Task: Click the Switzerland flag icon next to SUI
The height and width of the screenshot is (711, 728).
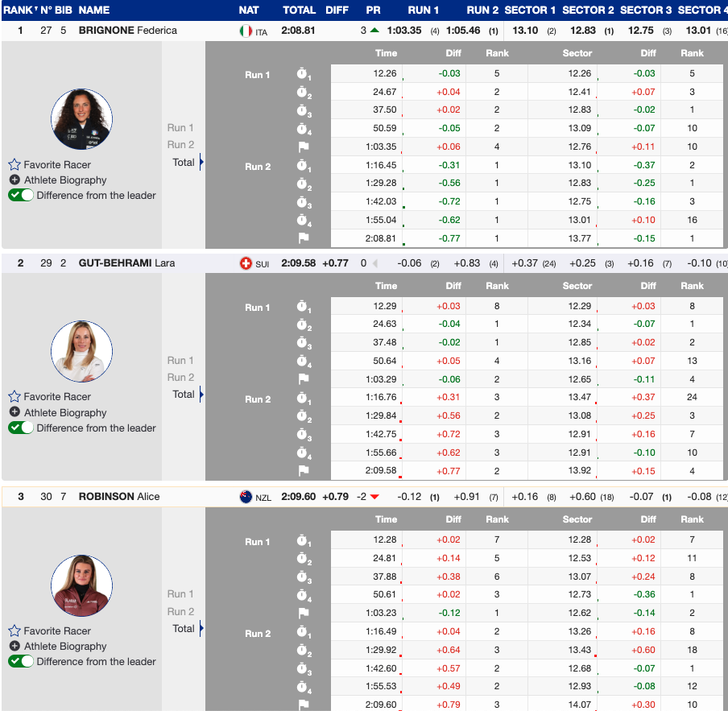Action: (246, 263)
